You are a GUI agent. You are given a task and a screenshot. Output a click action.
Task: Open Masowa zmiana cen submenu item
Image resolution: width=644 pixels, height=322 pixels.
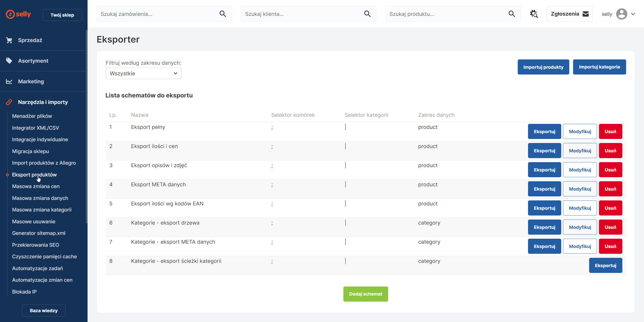pyautogui.click(x=36, y=186)
